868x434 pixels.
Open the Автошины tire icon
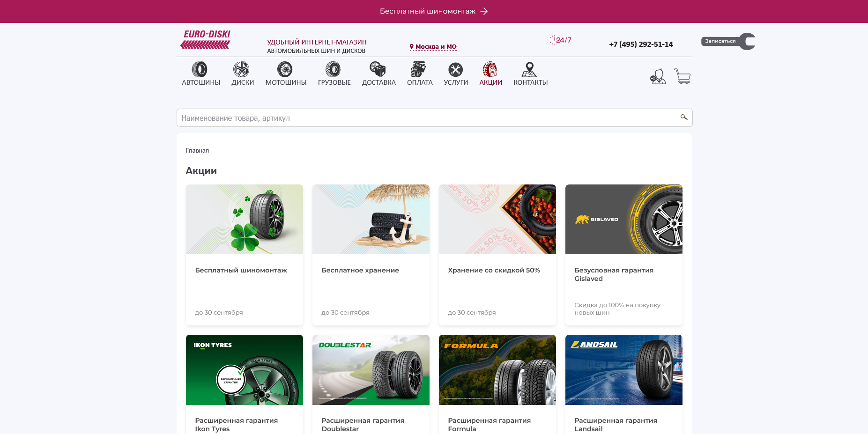(200, 69)
